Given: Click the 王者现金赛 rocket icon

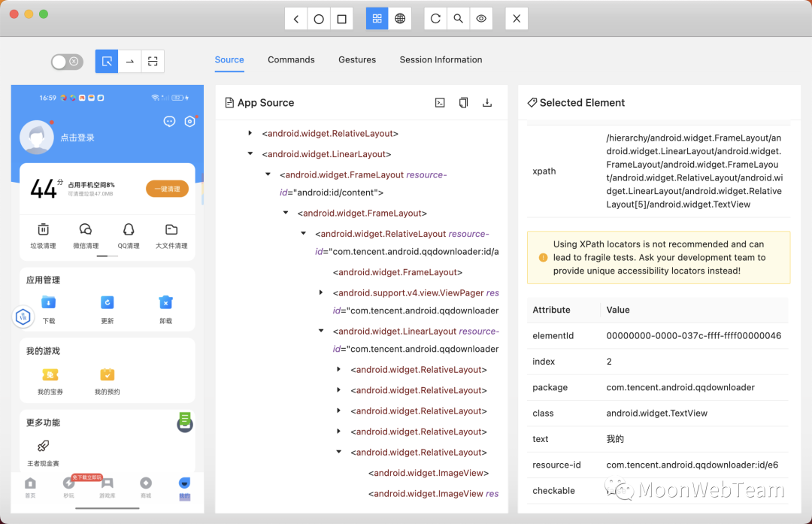Looking at the screenshot, I should pyautogui.click(x=43, y=446).
